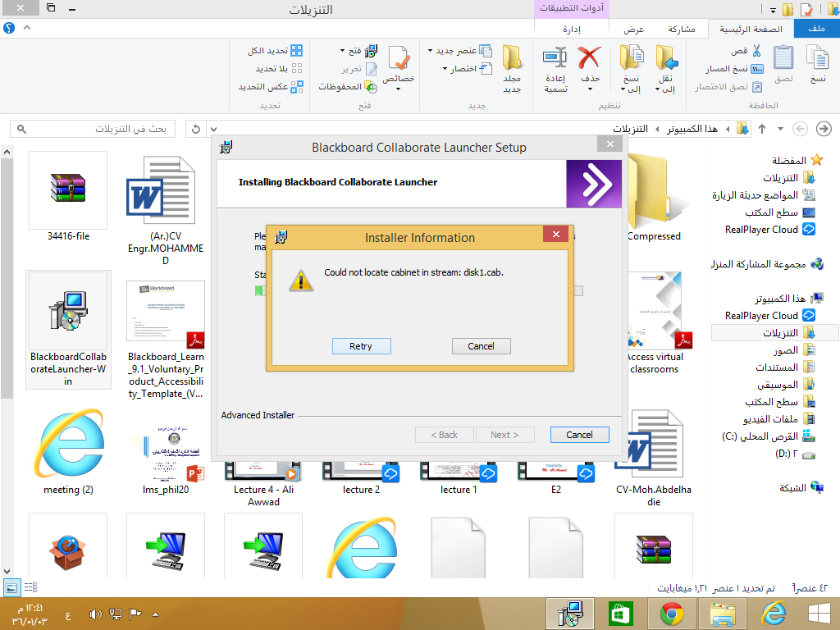
Task: Select Pictures (الصور) in navigation pane
Action: click(794, 350)
